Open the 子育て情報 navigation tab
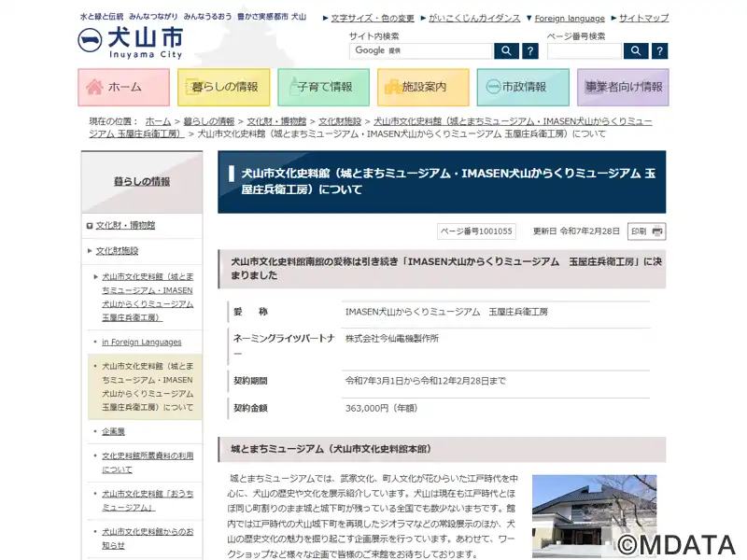 (323, 87)
